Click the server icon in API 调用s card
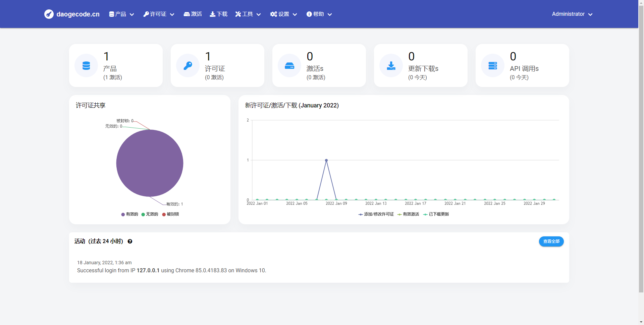Viewport: 644px width, 325px height. point(493,65)
